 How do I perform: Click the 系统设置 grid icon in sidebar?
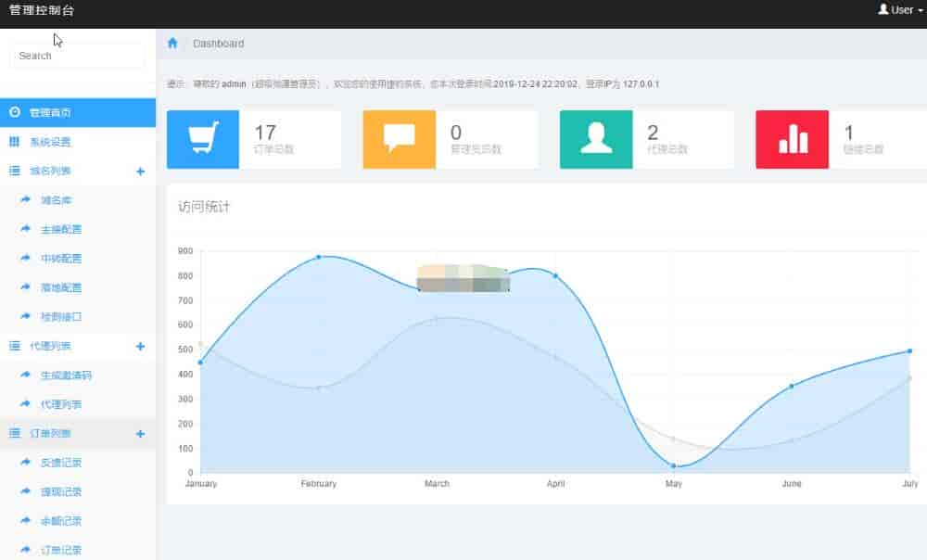pyautogui.click(x=15, y=142)
